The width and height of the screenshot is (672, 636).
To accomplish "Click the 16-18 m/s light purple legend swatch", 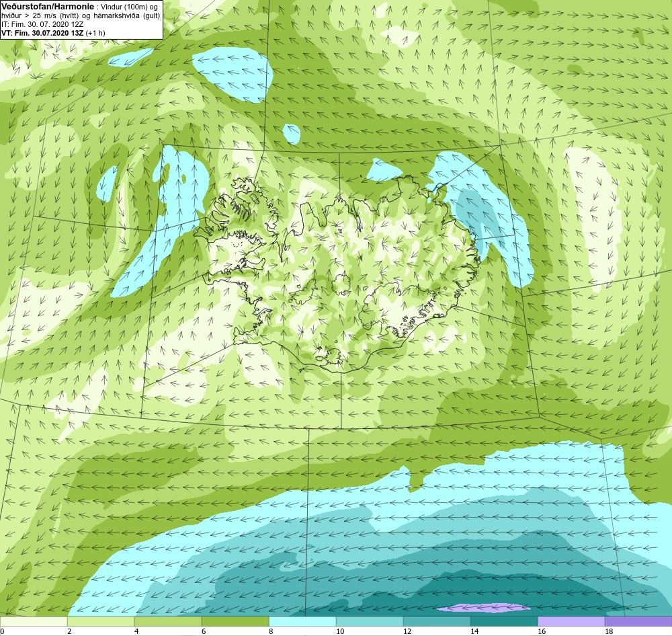I will [571, 621].
